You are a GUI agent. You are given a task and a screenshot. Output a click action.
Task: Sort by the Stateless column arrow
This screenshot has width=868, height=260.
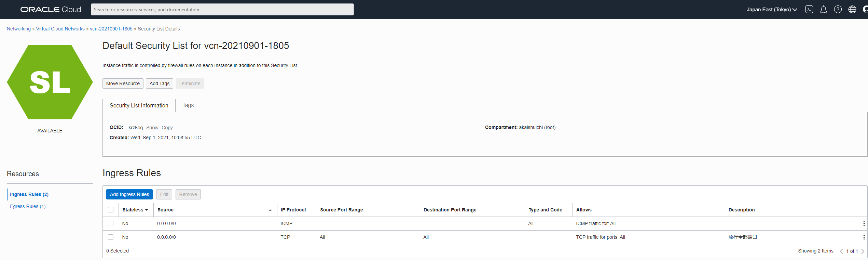tap(147, 210)
